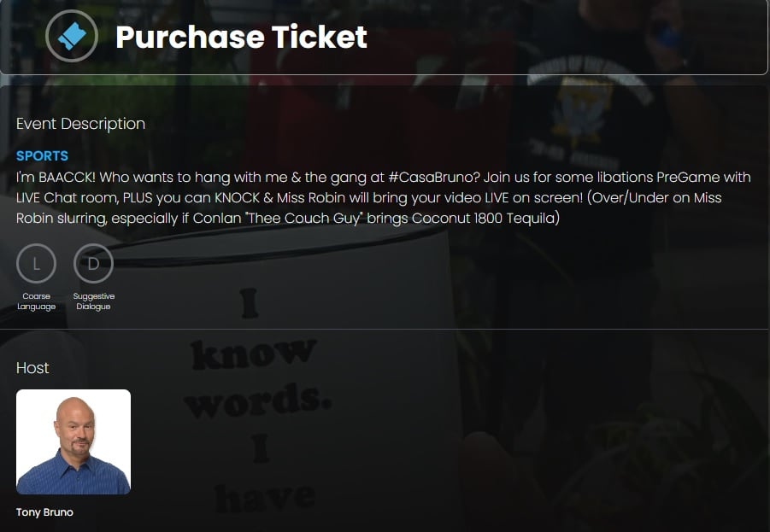The height and width of the screenshot is (532, 770).
Task: Click the ticket icon in the header
Action: pyautogui.click(x=72, y=36)
